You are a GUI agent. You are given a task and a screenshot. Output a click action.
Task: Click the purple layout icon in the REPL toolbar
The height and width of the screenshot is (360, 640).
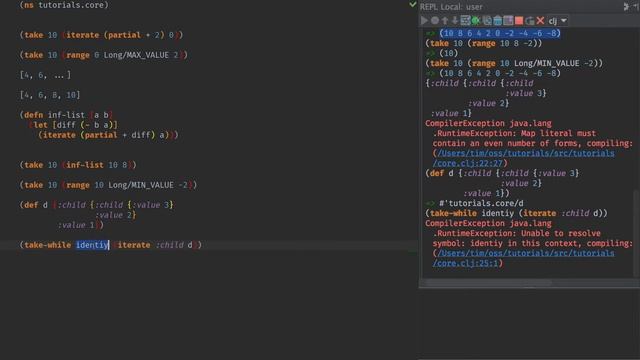tap(508, 20)
